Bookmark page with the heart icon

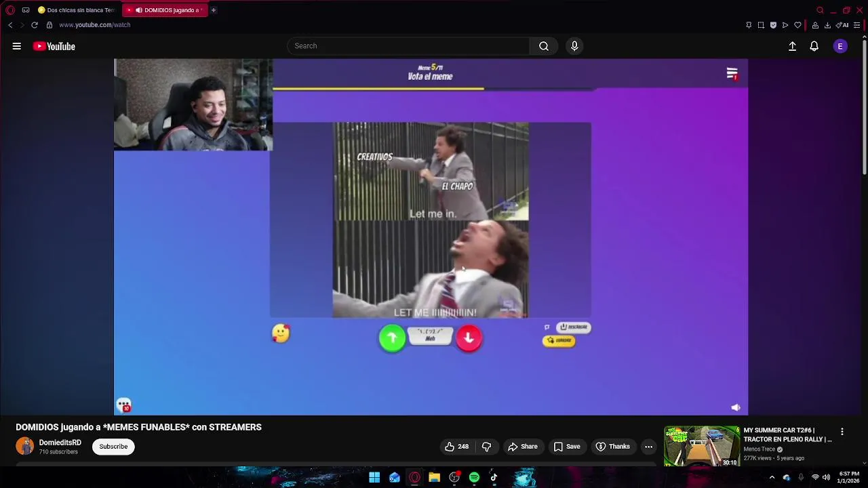[797, 25]
